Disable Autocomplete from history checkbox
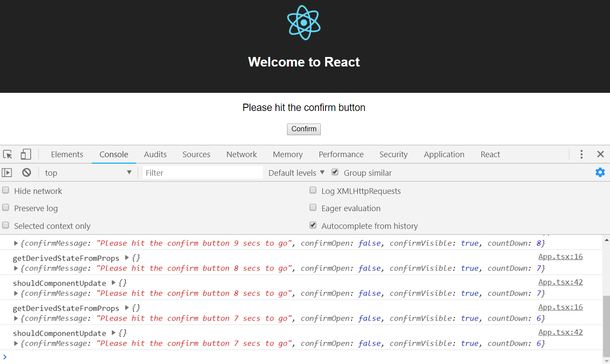Viewport: 610px width, 364px height. click(313, 225)
